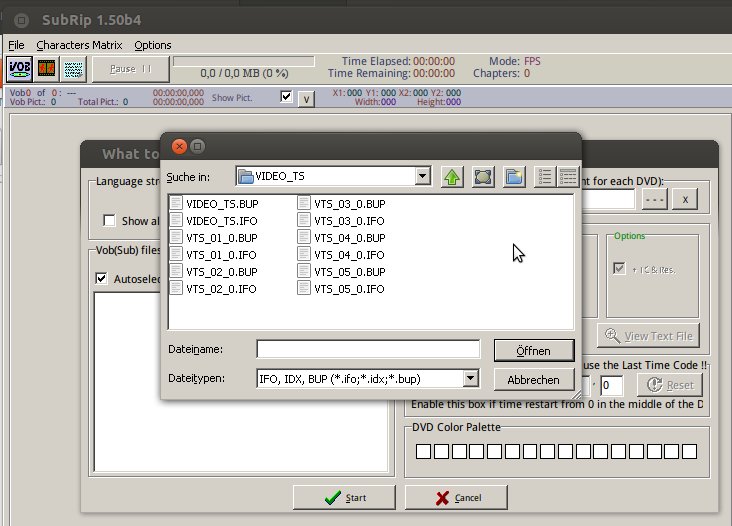Select file VIDEO_TS.IFO icon
The width and height of the screenshot is (732, 526).
click(x=176, y=220)
